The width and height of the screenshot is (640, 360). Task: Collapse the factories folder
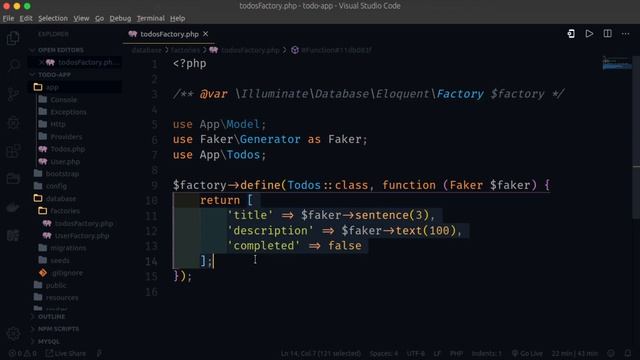[x=65, y=211]
